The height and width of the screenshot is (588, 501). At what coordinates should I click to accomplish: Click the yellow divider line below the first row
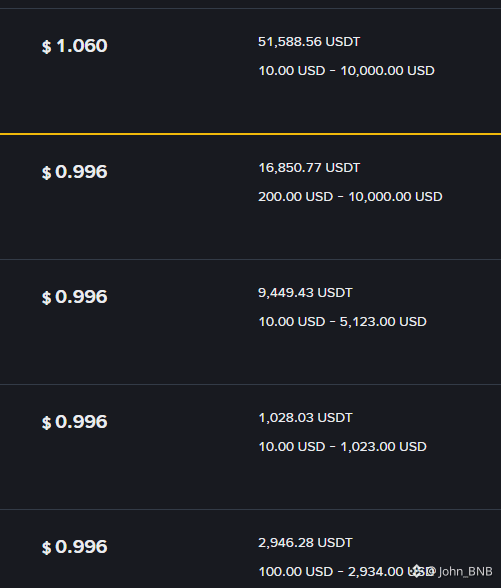250,134
